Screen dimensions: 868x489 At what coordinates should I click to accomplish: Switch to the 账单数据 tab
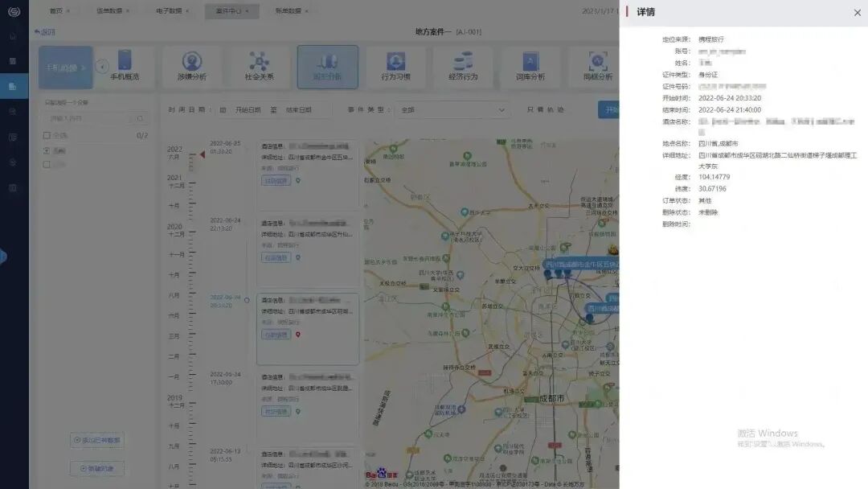coord(290,11)
